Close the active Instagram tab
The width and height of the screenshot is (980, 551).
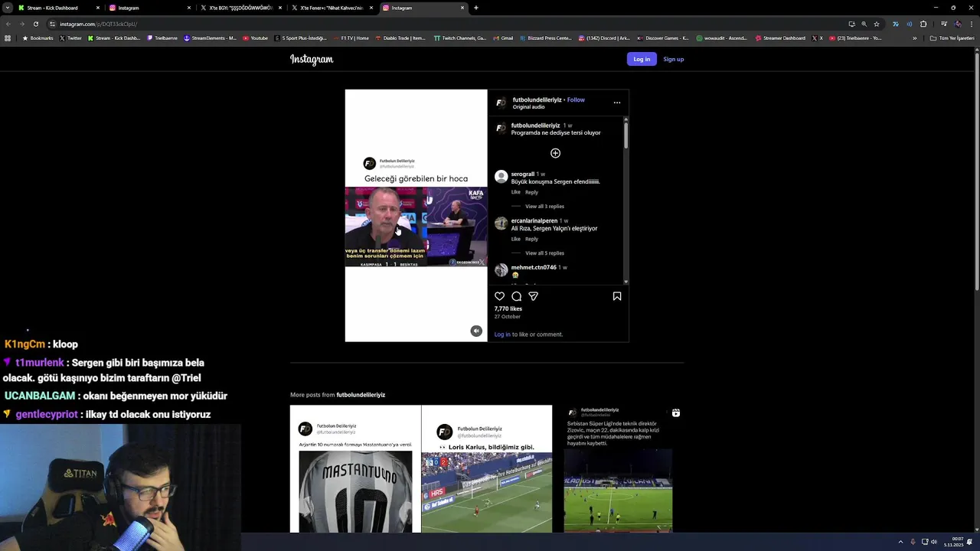click(462, 8)
